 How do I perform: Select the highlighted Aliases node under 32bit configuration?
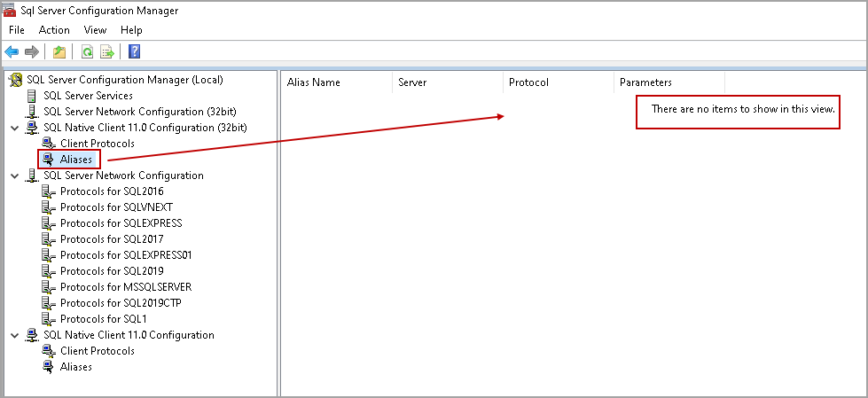pos(76,160)
